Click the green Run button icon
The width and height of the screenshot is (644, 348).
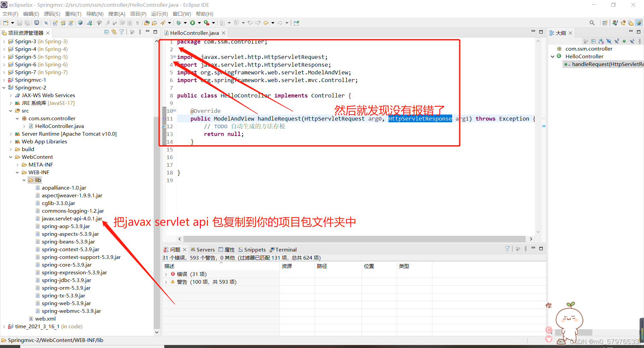[193, 23]
